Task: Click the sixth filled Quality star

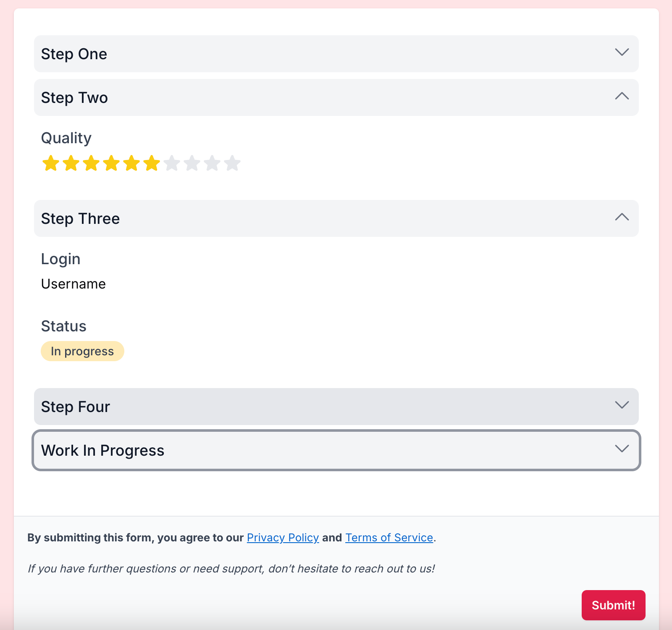Action: pyautogui.click(x=152, y=163)
